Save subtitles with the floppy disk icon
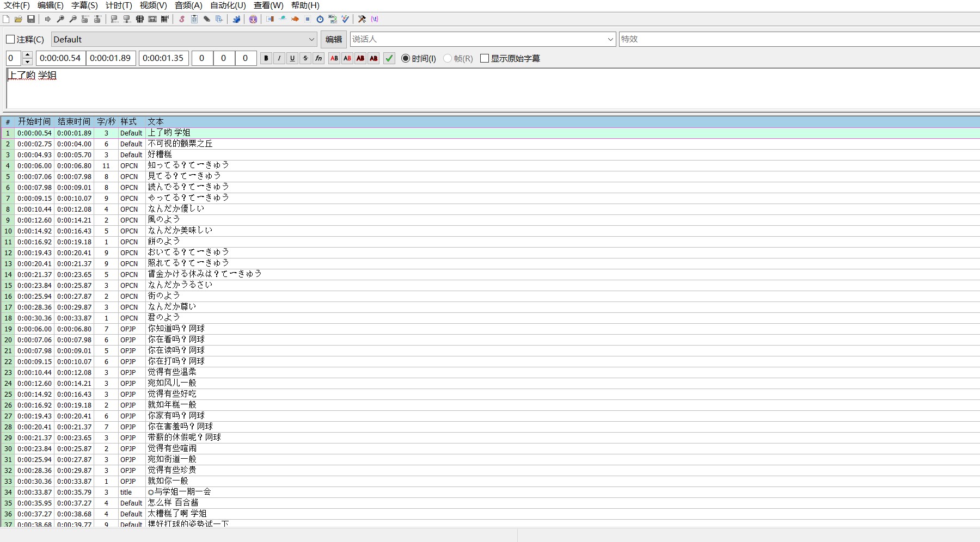 point(31,19)
